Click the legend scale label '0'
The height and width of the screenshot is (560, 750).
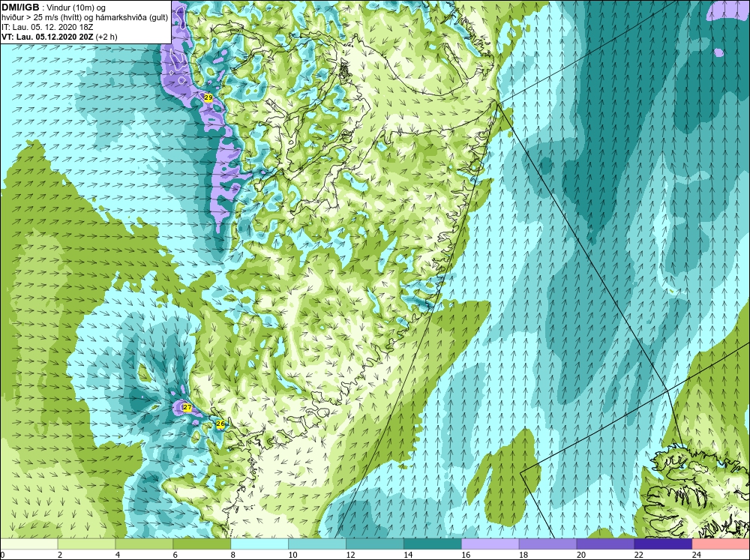pyautogui.click(x=2, y=555)
